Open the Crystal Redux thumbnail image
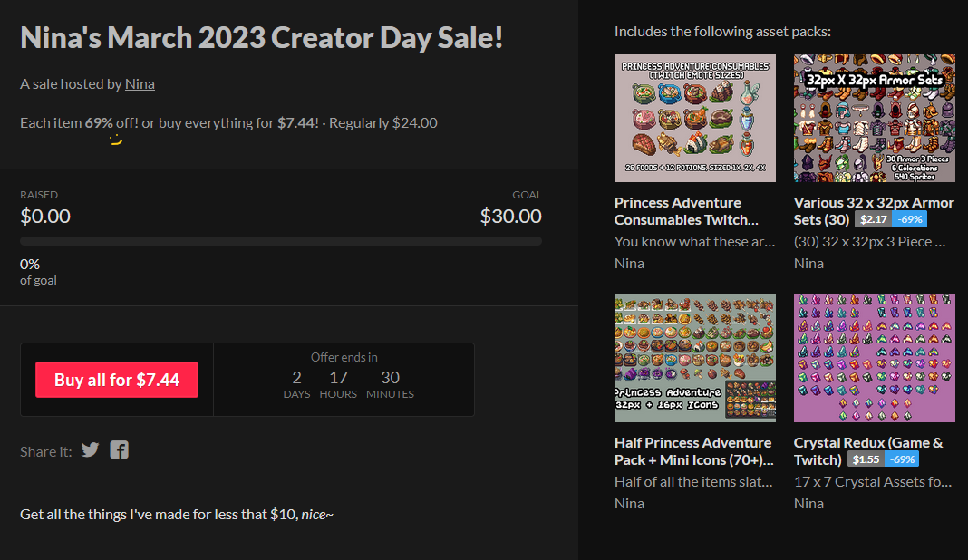This screenshot has width=968, height=560. (x=874, y=358)
